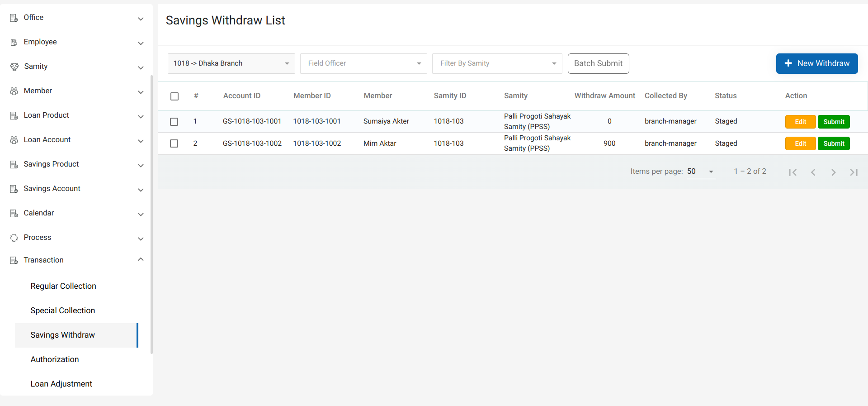Click the Employee sidebar icon
This screenshot has height=406, width=868.
click(x=14, y=42)
